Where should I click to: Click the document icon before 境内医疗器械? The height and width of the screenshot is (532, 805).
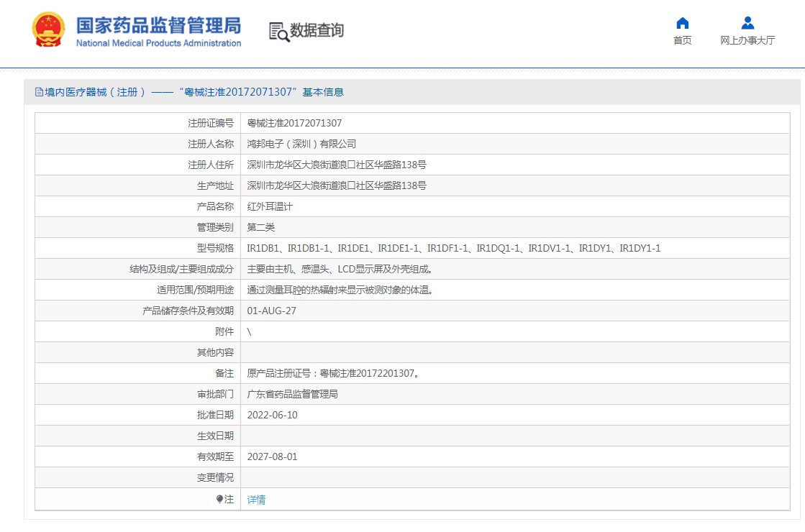39,92
